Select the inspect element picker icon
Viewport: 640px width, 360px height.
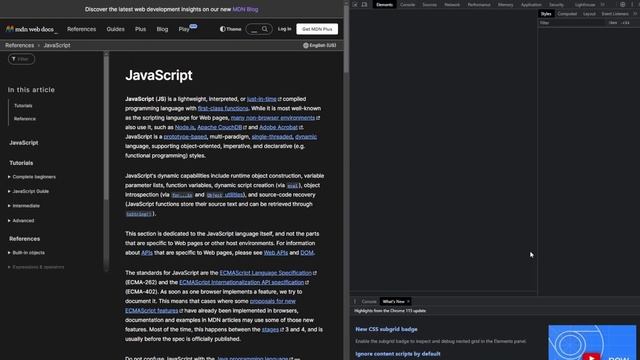pos(355,4)
